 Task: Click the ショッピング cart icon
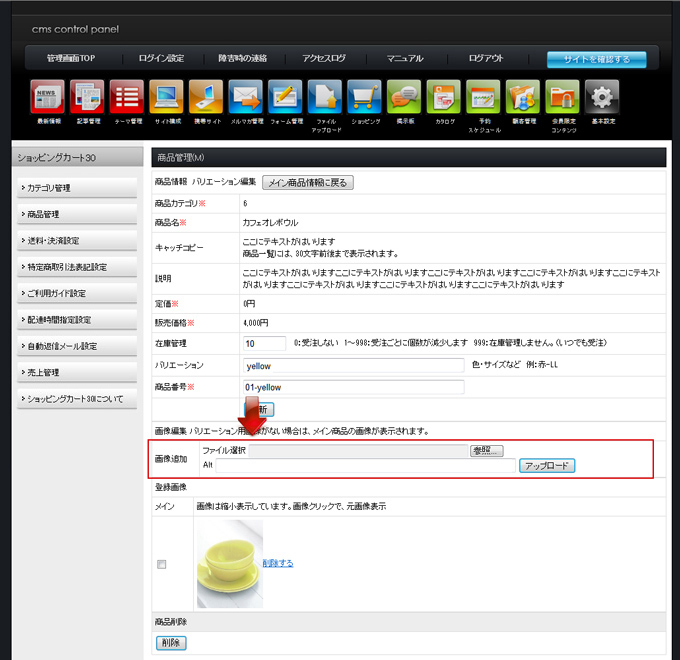[364, 97]
